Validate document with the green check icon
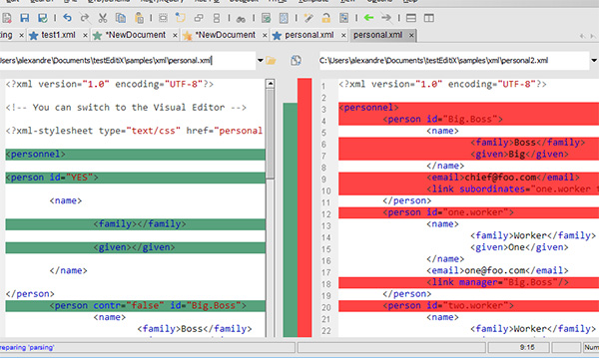599x364 pixels. click(267, 18)
